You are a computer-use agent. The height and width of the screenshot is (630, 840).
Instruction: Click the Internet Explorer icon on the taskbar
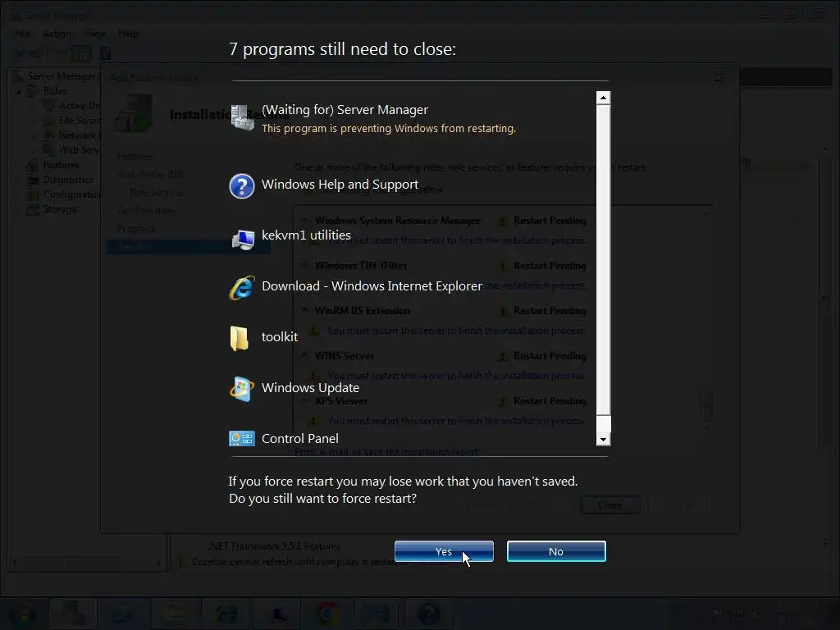pyautogui.click(x=226, y=613)
